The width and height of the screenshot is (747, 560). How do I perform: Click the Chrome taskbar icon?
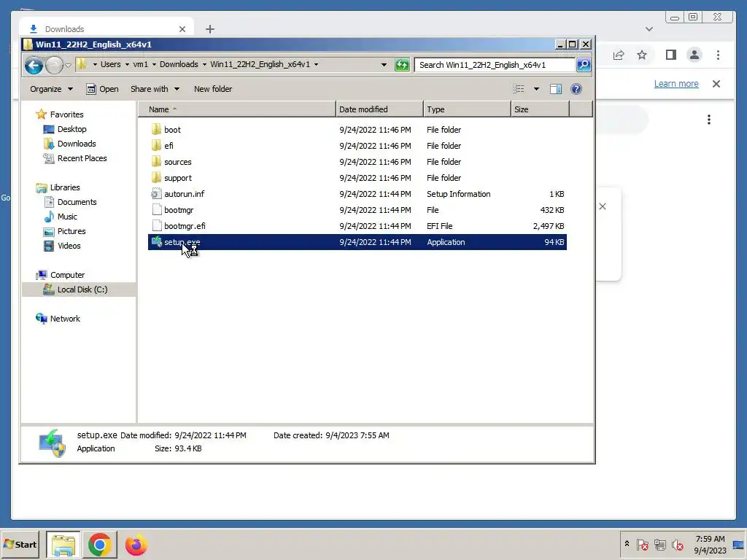pos(99,545)
